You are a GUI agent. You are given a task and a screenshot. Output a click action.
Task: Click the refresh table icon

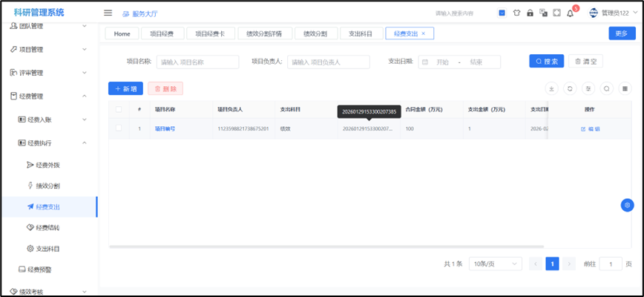[x=570, y=88]
